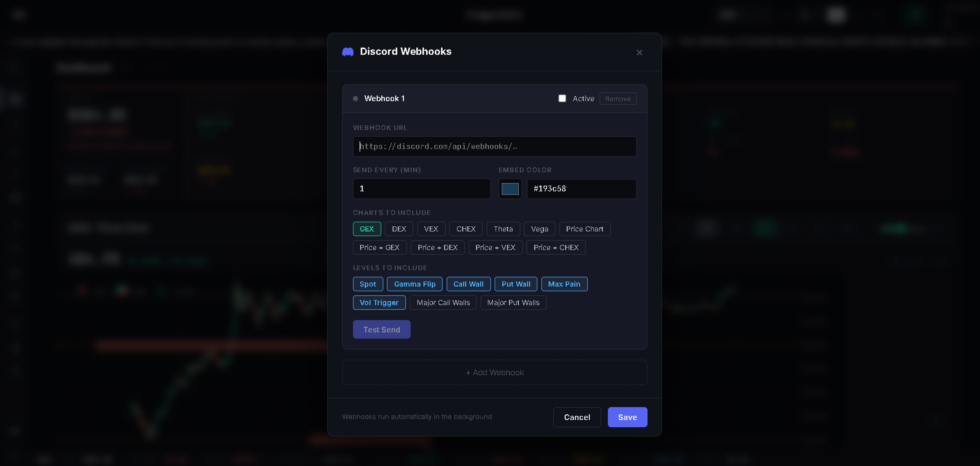Image resolution: width=980 pixels, height=466 pixels.
Task: Toggle the Max Pain level chip
Action: pos(564,284)
